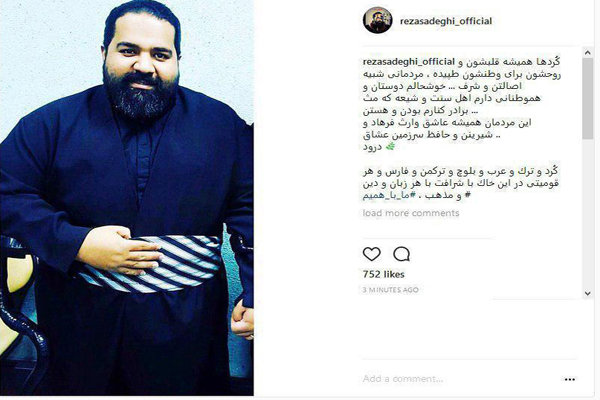Like the post with the heart icon
This screenshot has height=400, width=600.
(x=372, y=254)
